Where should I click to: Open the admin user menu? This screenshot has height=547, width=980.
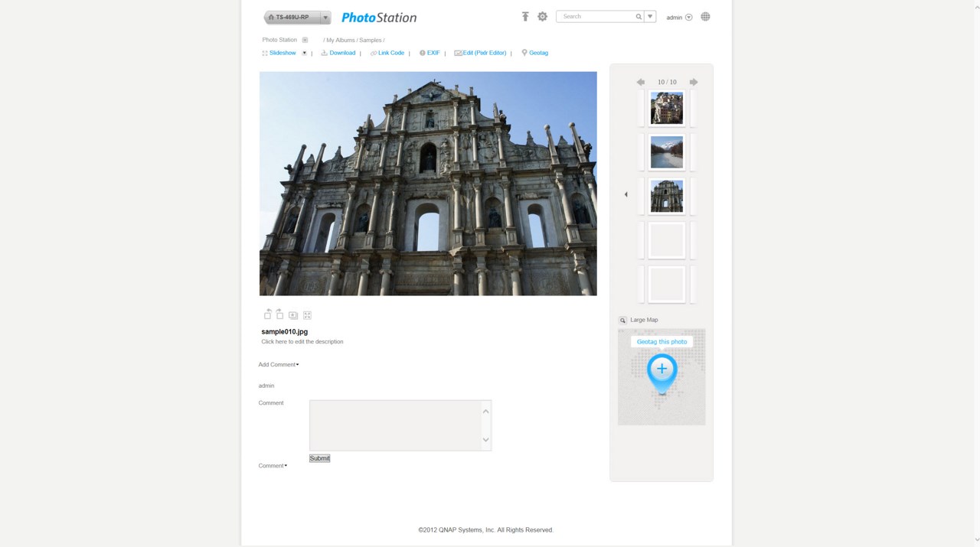pyautogui.click(x=679, y=17)
